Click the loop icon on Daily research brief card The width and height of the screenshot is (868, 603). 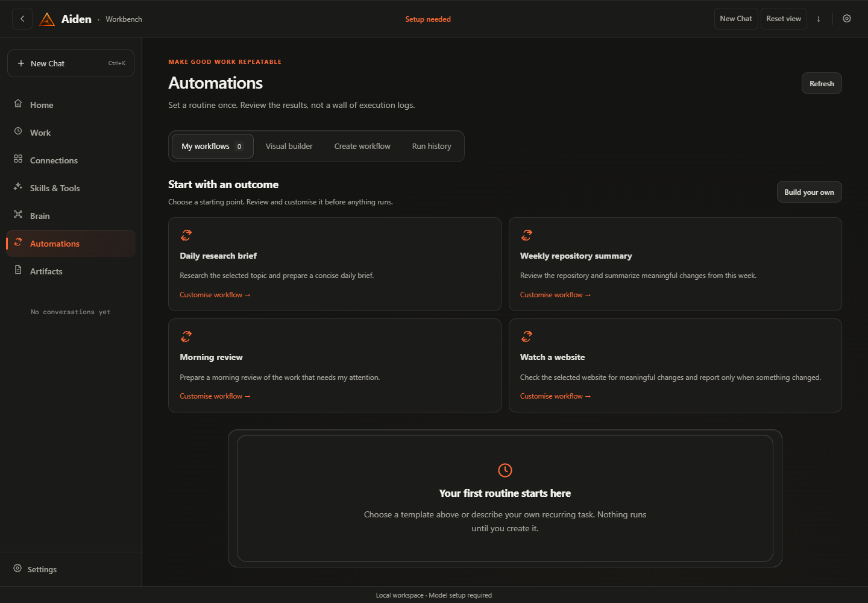(x=186, y=235)
